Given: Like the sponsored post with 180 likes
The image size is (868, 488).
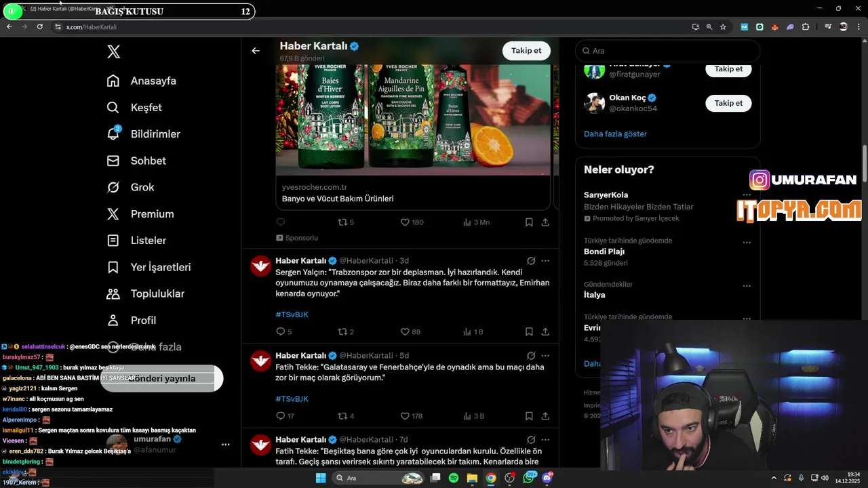Looking at the screenshot, I should 412,222.
